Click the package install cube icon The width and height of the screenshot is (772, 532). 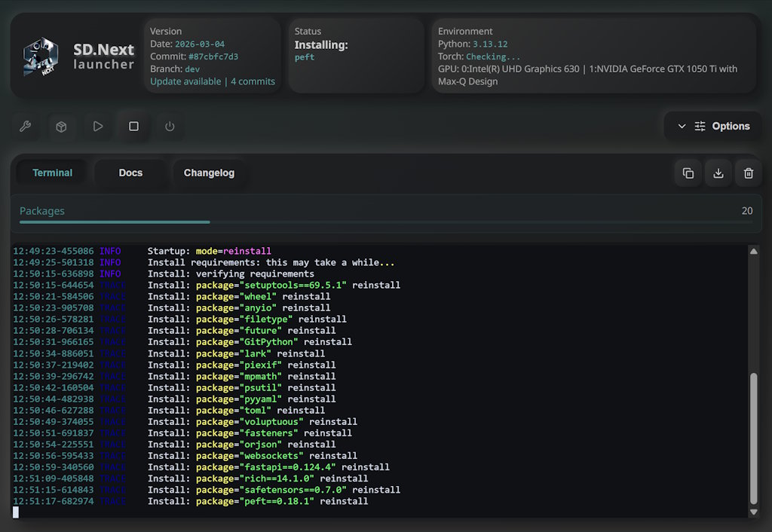(61, 127)
